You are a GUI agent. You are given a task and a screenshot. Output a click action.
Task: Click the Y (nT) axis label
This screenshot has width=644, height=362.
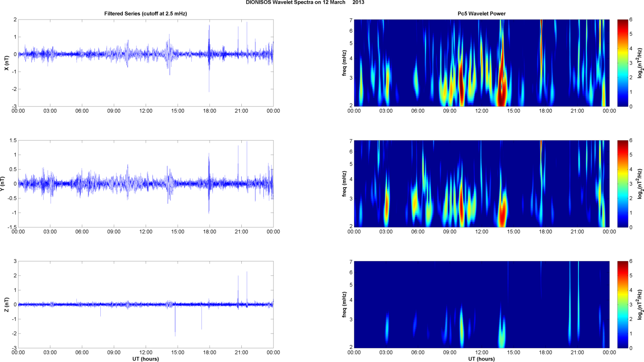[x=3, y=184]
